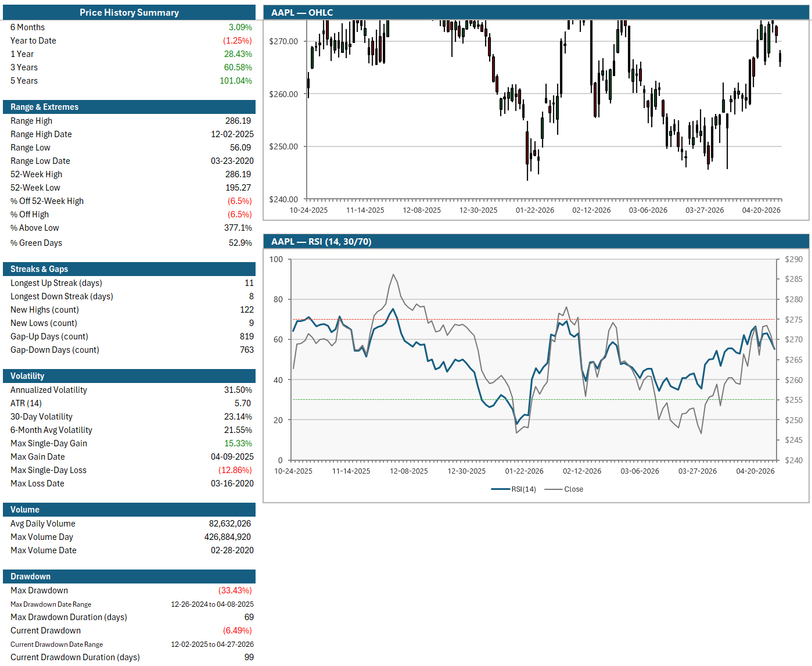Click the Max Volume Day value 426,884,920
This screenshot has height=666, width=812.
coord(228,537)
